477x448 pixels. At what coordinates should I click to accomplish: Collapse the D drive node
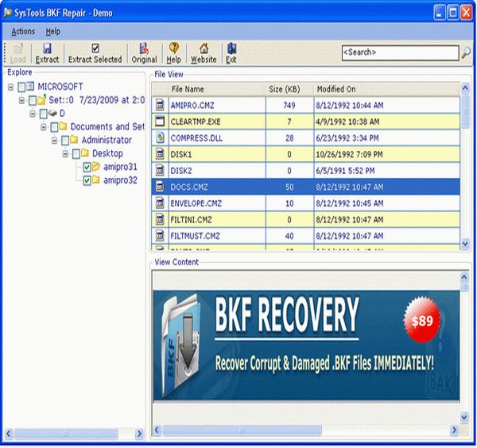(33, 114)
